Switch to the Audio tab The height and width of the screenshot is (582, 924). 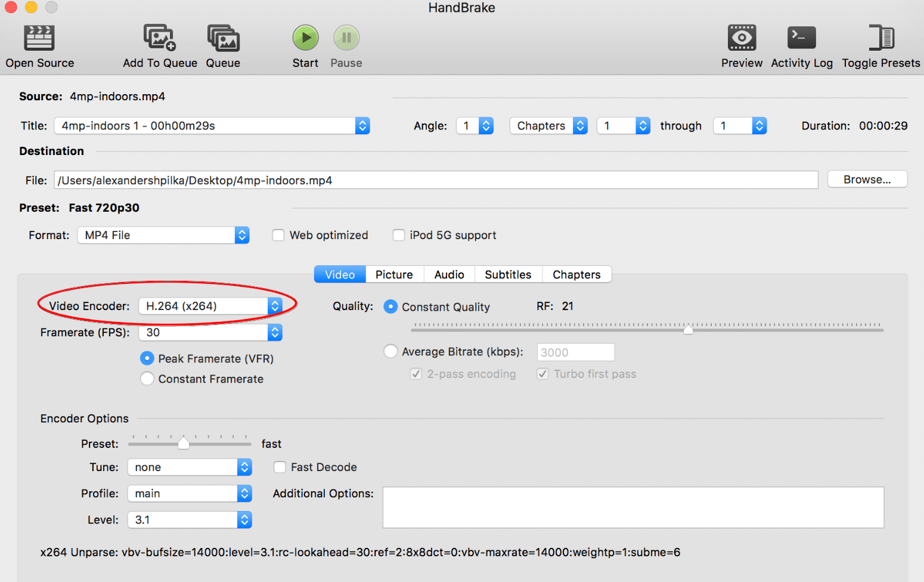pyautogui.click(x=449, y=274)
